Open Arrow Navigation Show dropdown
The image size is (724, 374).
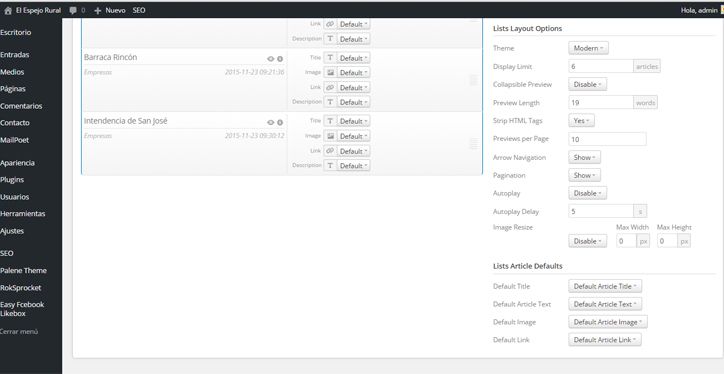(585, 157)
